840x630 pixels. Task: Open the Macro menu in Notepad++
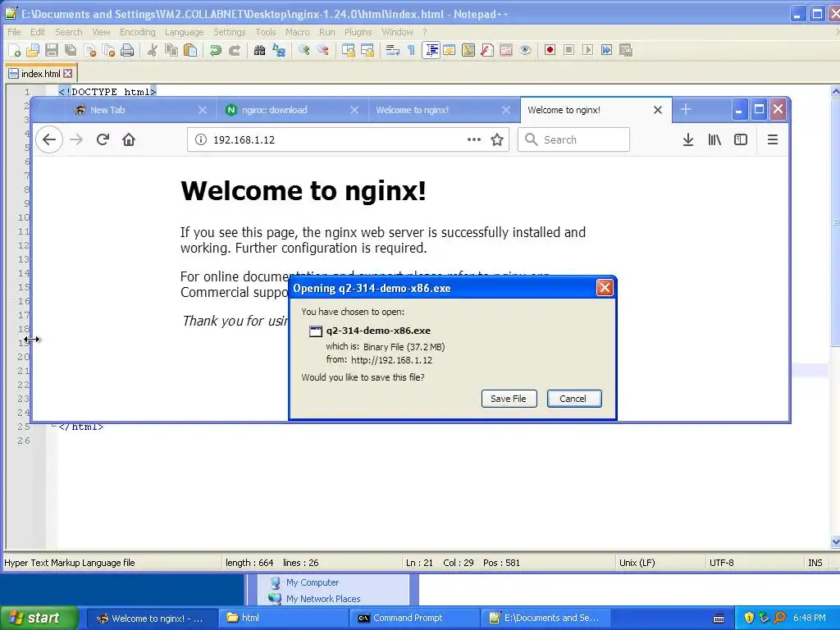click(x=297, y=32)
